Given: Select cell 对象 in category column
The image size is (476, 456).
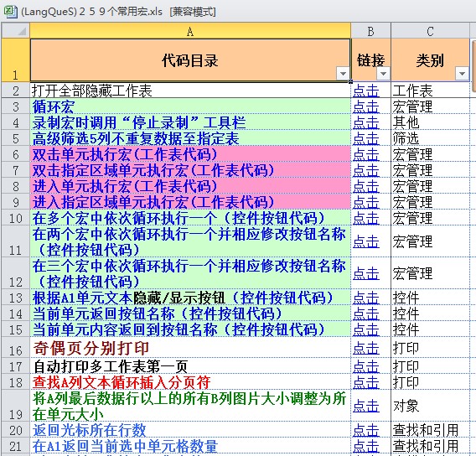Looking at the screenshot, I should click(x=430, y=406).
